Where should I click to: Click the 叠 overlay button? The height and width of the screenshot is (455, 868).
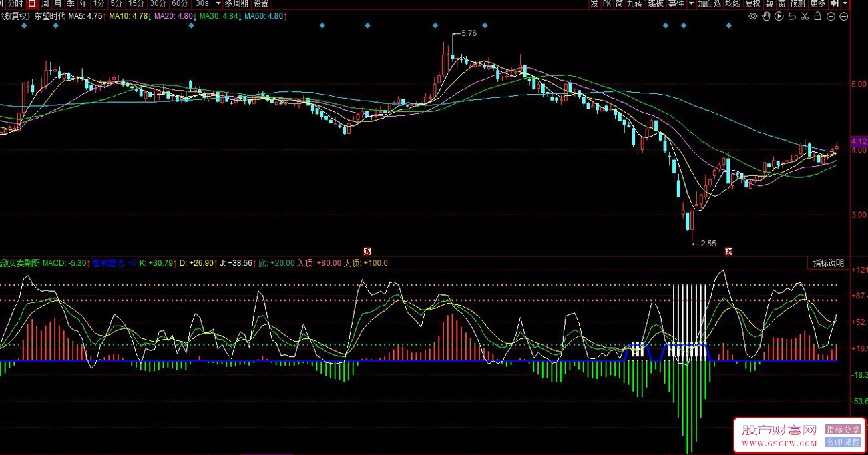tap(769, 3)
